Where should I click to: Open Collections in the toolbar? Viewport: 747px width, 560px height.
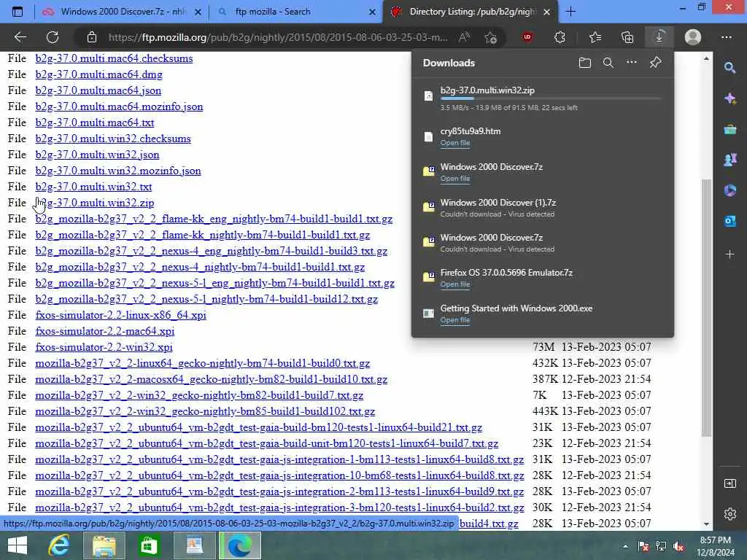tap(627, 37)
